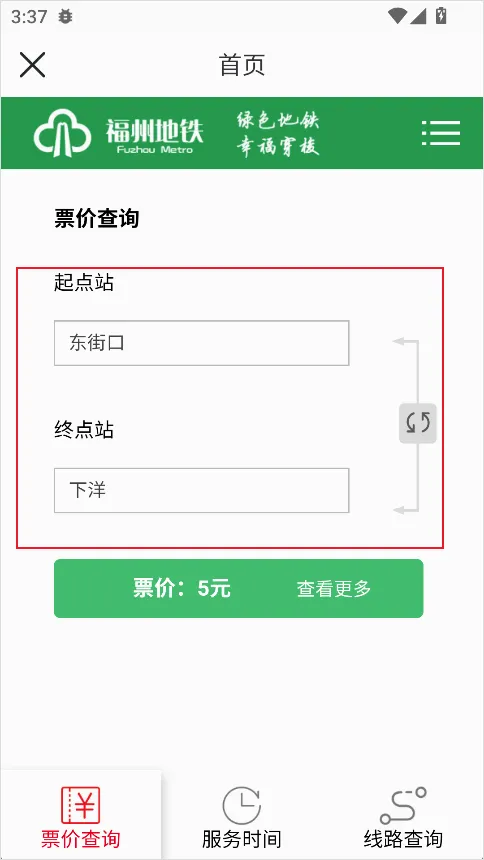Open the 终点站 field showing 下洋
Image resolution: width=484 pixels, height=860 pixels.
click(201, 490)
